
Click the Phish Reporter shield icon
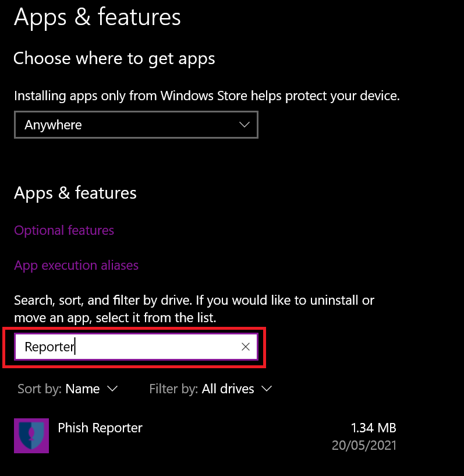(x=31, y=436)
